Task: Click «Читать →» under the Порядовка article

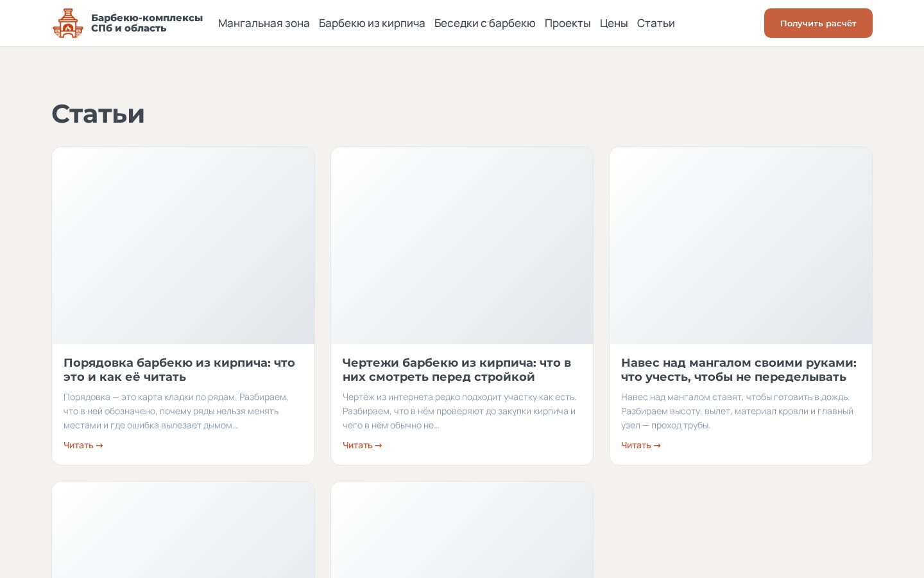Action: [x=83, y=445]
